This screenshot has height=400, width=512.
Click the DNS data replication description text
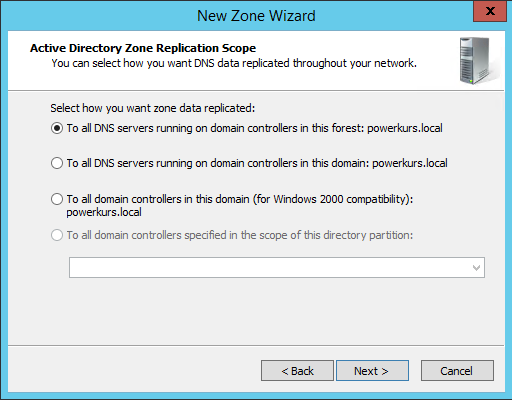point(234,63)
